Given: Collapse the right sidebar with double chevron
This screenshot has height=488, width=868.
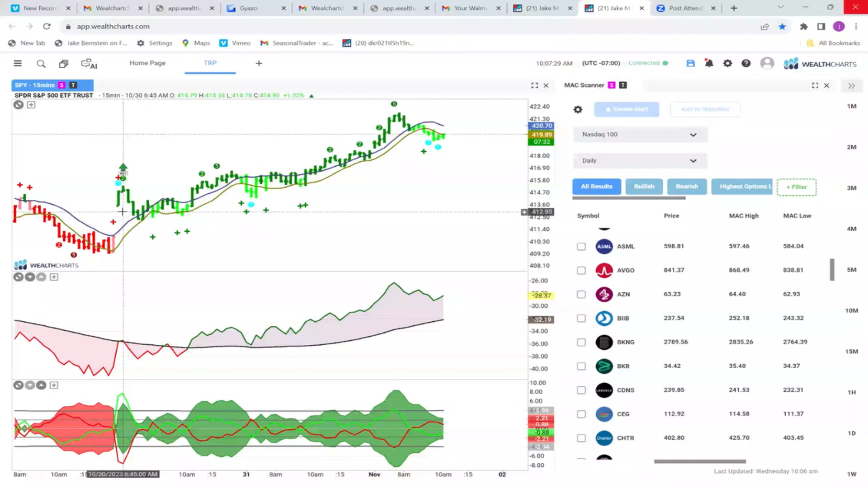Looking at the screenshot, I should point(851,86).
